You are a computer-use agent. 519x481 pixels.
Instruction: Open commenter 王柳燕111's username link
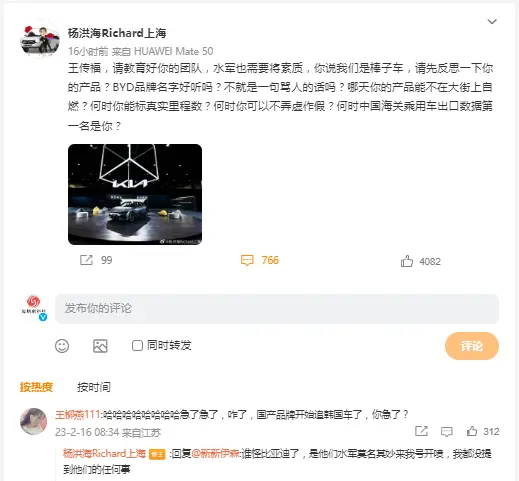(78, 415)
